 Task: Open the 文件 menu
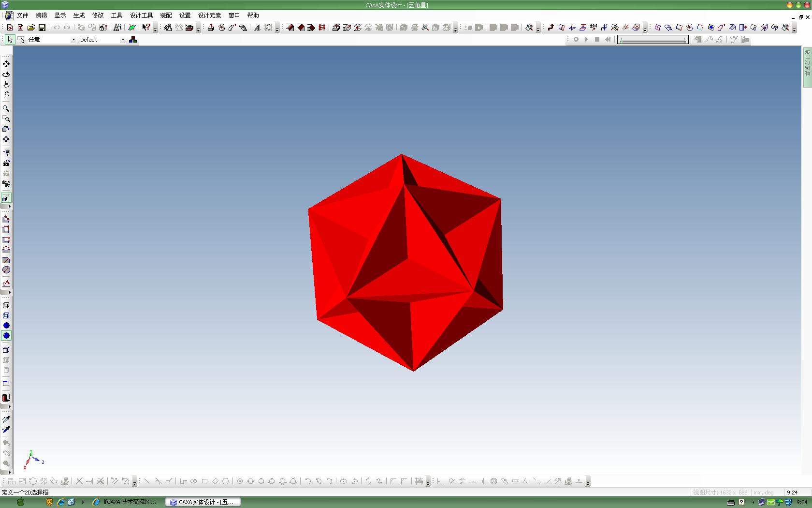22,15
